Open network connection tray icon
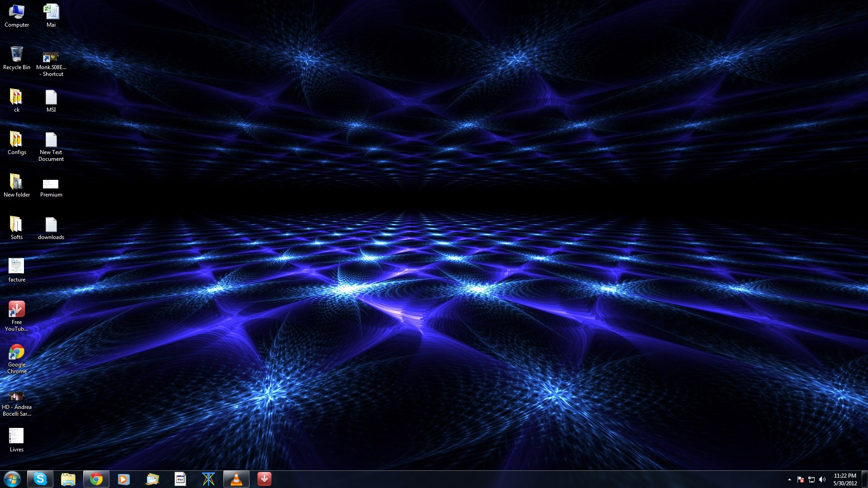The image size is (868, 488). 811,479
